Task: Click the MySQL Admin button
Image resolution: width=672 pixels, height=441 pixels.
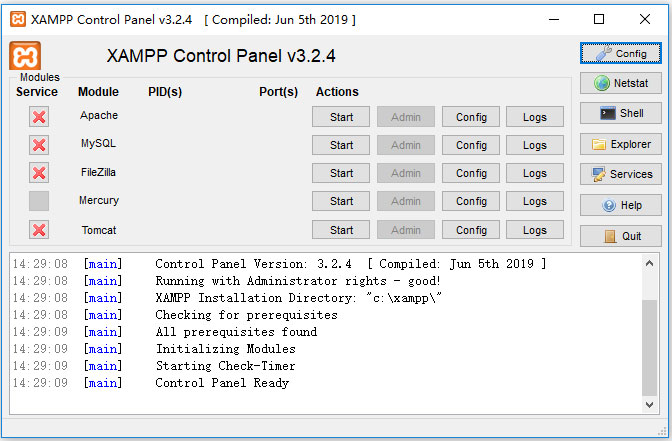Action: 406,145
